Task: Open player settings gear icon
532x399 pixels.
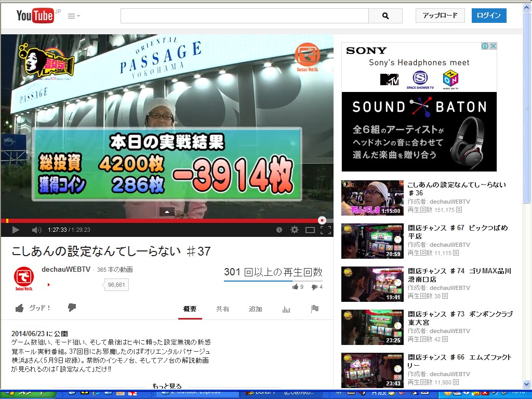Action: [295, 230]
